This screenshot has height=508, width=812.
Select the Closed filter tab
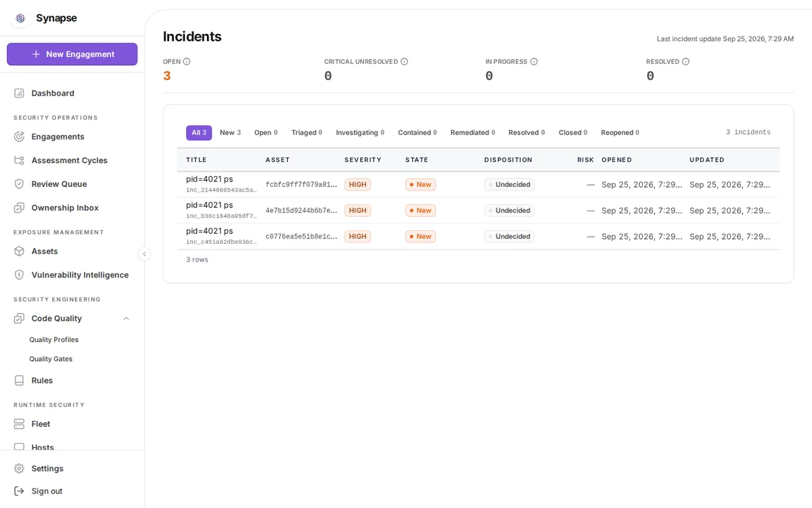[x=573, y=133]
